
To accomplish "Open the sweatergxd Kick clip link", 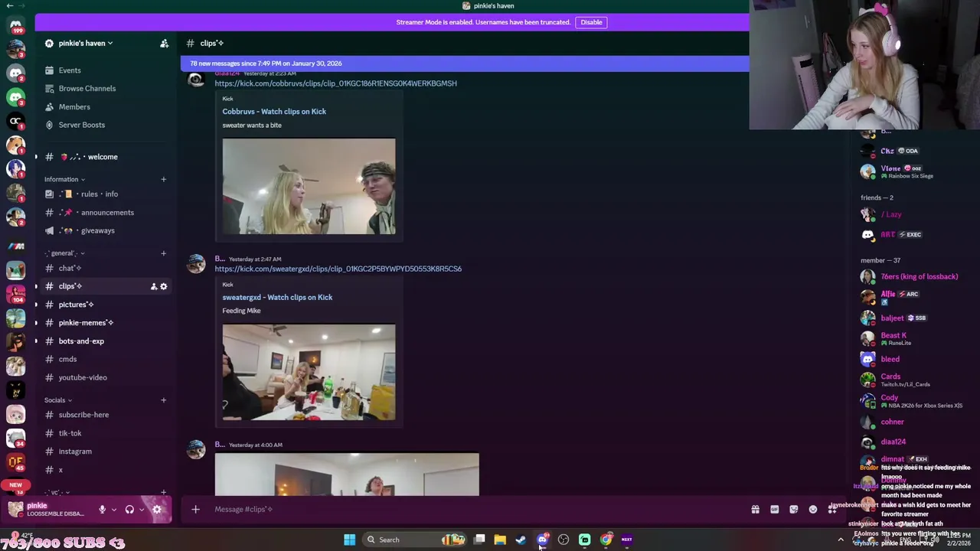I will (x=338, y=269).
